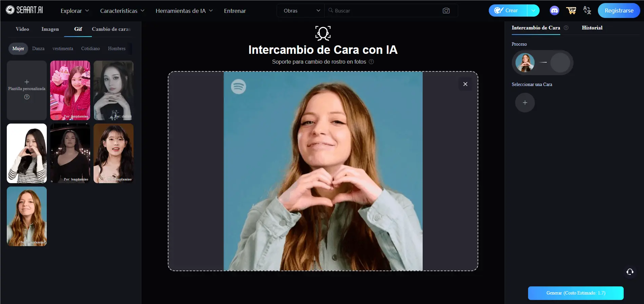The image size is (644, 304).
Task: Choose the pink outfit woman template
Action: 70,90
